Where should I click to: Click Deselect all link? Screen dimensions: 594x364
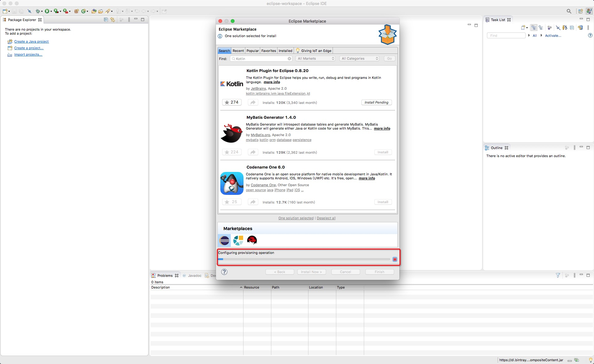[326, 218]
